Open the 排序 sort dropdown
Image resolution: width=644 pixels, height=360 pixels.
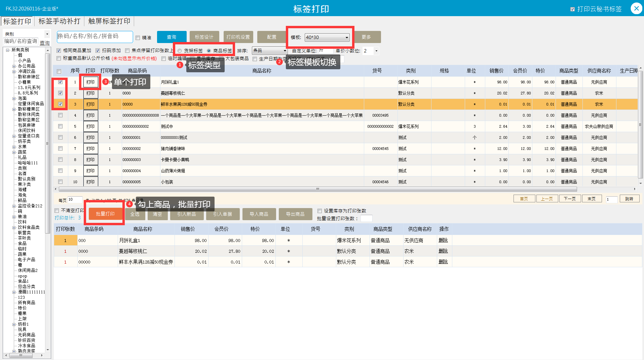click(x=285, y=51)
